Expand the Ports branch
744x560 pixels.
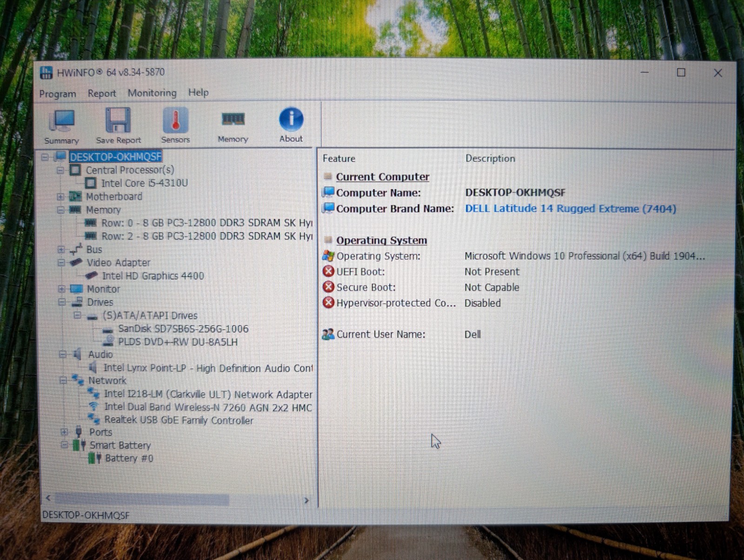click(64, 432)
